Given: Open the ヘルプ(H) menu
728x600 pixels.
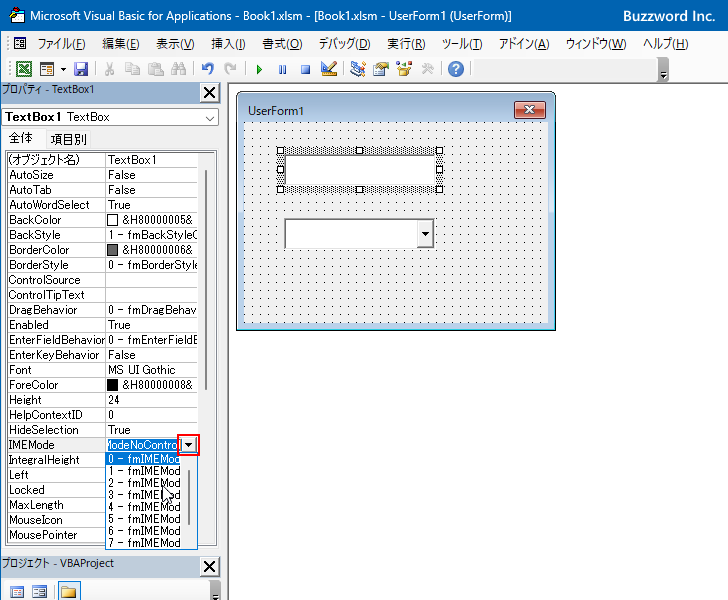Looking at the screenshot, I should click(x=665, y=44).
